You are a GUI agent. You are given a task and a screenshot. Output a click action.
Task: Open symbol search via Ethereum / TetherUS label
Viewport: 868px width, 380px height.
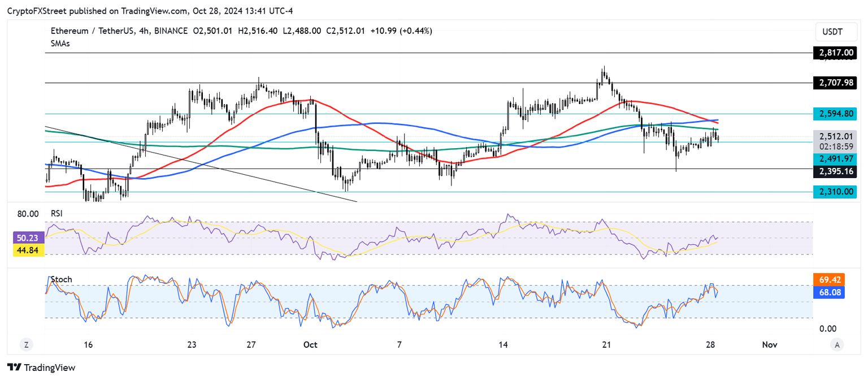pos(92,31)
